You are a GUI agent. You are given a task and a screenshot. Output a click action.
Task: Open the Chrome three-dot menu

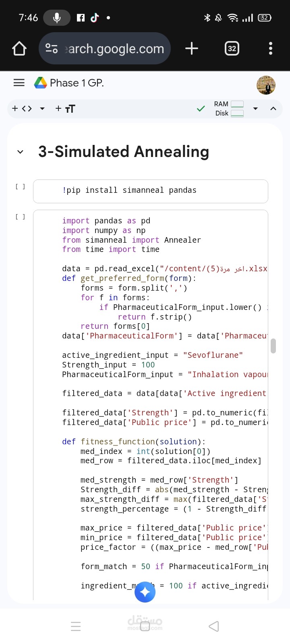coord(270,49)
